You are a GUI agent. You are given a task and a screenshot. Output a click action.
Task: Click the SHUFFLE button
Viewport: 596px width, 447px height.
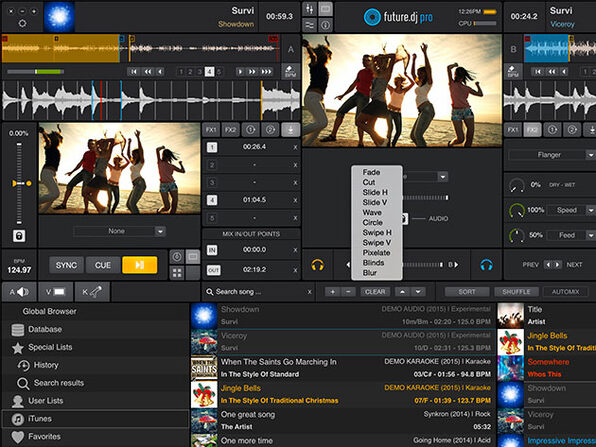click(516, 292)
